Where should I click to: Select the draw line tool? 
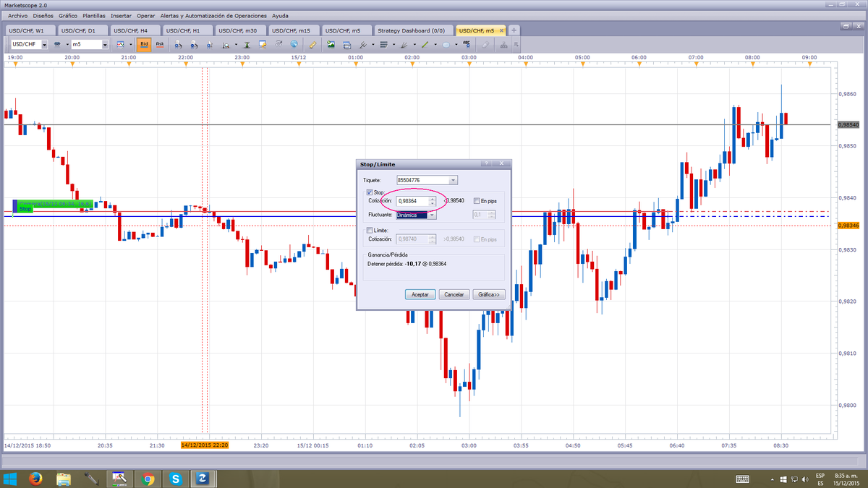(x=425, y=44)
